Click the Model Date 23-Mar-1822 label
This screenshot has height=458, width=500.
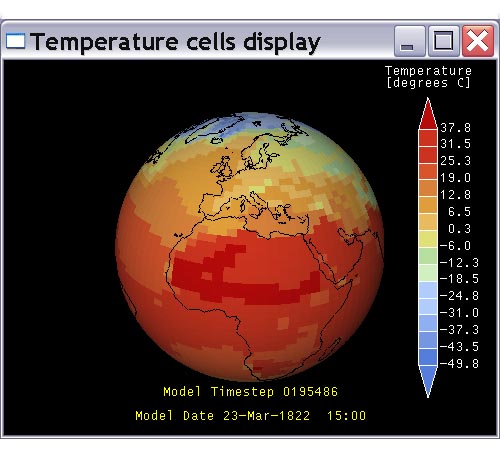coord(223,416)
